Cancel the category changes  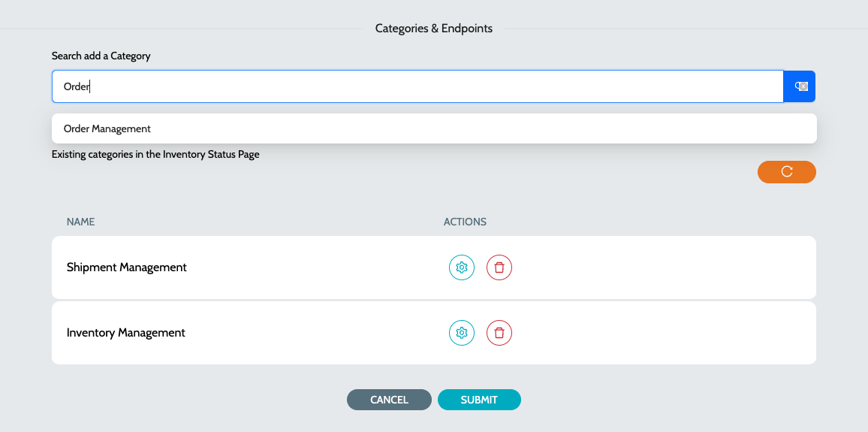tap(389, 400)
